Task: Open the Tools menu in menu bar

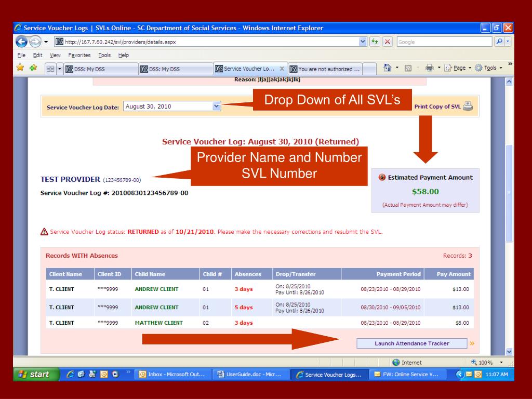Action: [104, 55]
